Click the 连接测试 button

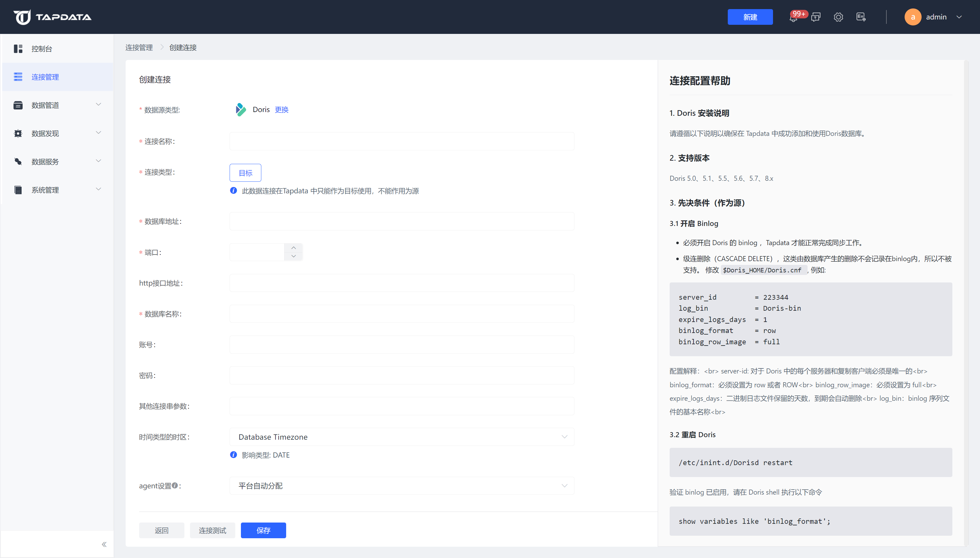coord(212,530)
